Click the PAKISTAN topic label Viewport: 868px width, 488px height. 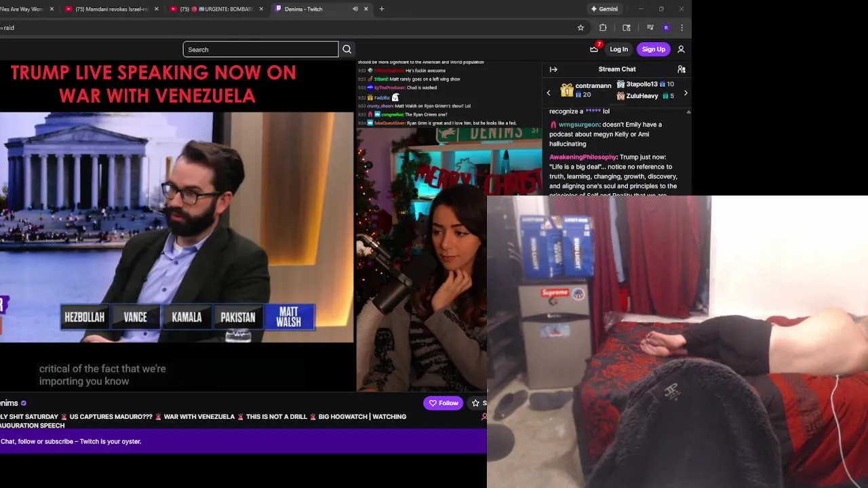tap(238, 317)
